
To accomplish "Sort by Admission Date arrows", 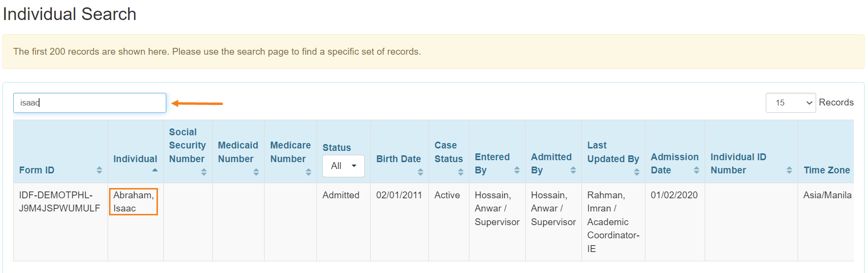I will coord(696,170).
